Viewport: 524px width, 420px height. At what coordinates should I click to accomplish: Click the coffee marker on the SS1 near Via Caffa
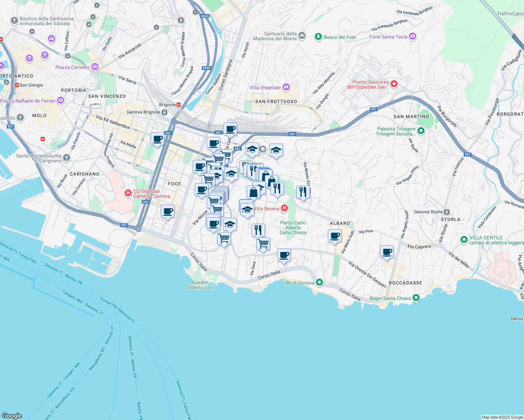click(x=230, y=129)
